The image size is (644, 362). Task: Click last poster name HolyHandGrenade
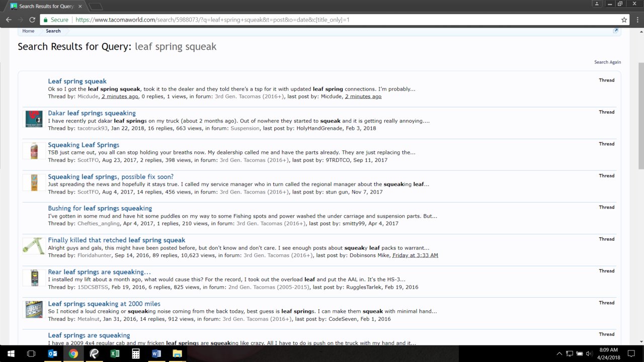tap(318, 128)
